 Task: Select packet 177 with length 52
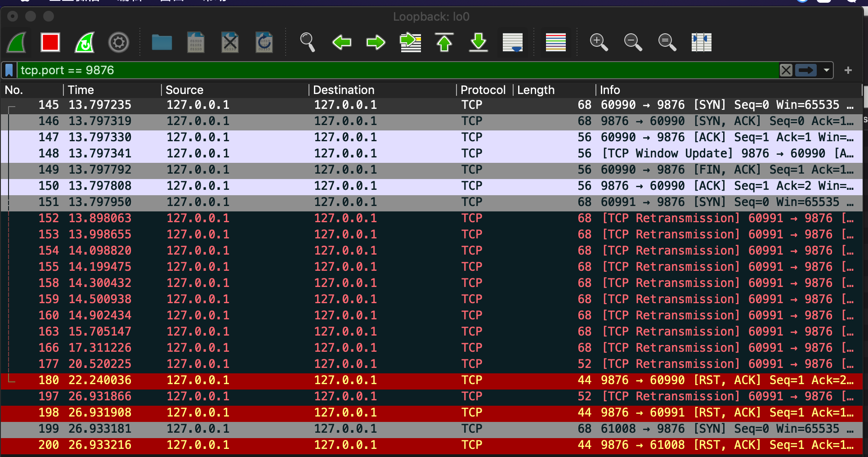click(x=432, y=364)
